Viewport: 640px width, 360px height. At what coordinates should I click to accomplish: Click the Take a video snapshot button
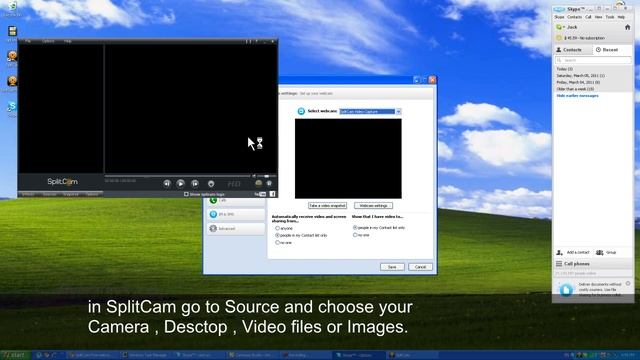point(327,205)
